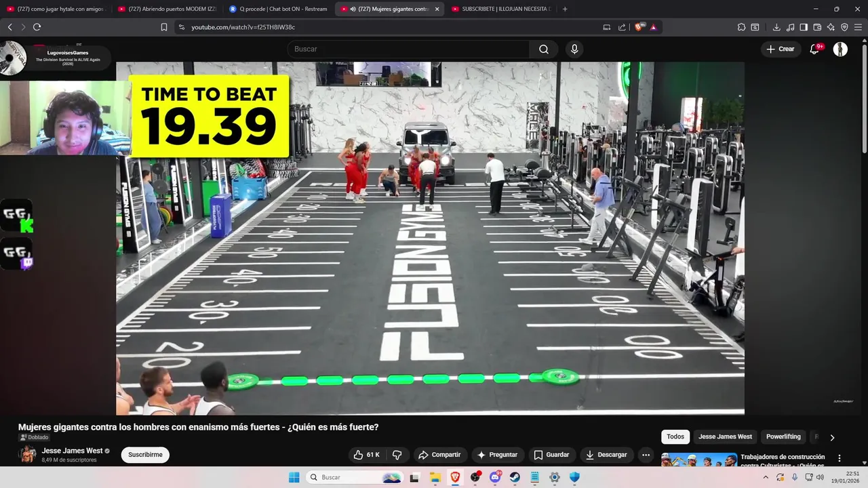Open OBS Studio from the taskbar
The height and width of the screenshot is (488, 868).
475,477
